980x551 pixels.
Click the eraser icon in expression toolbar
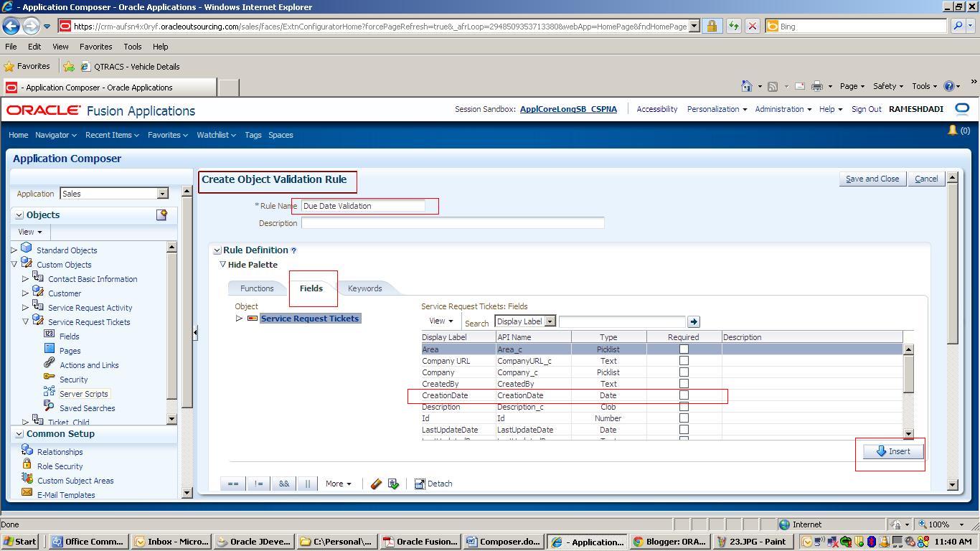click(x=376, y=484)
